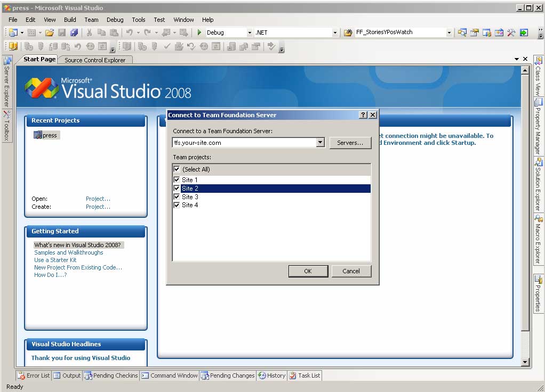Click the OK button
Viewport: 545px width, 392px height.
tap(308, 271)
